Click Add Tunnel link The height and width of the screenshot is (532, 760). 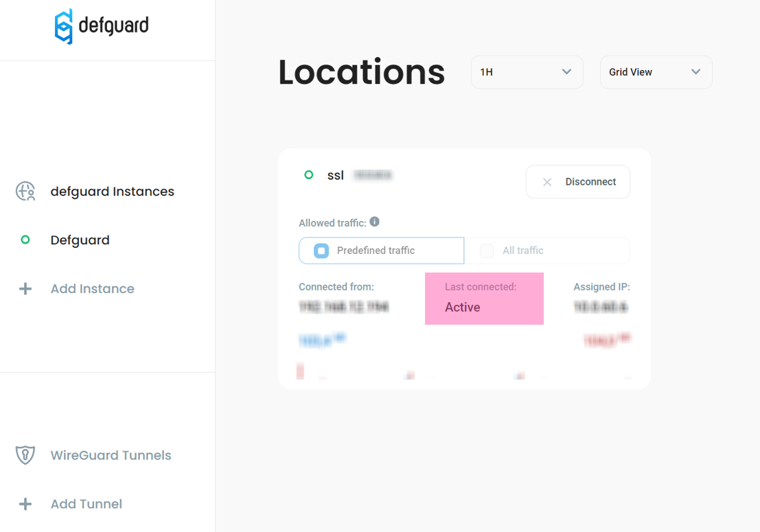coord(87,504)
